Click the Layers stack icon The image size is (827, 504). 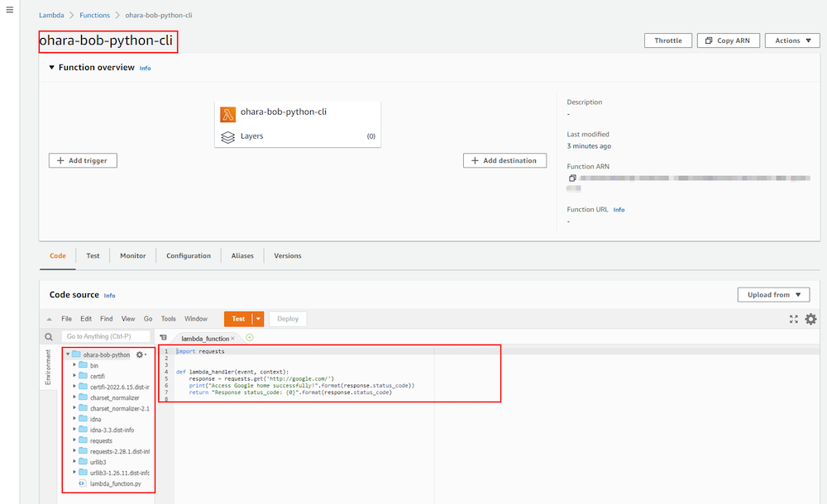click(x=227, y=136)
